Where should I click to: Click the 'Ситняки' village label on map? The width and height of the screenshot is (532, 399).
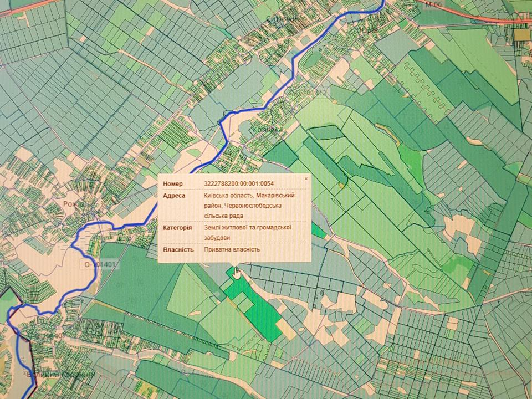[x=280, y=19]
